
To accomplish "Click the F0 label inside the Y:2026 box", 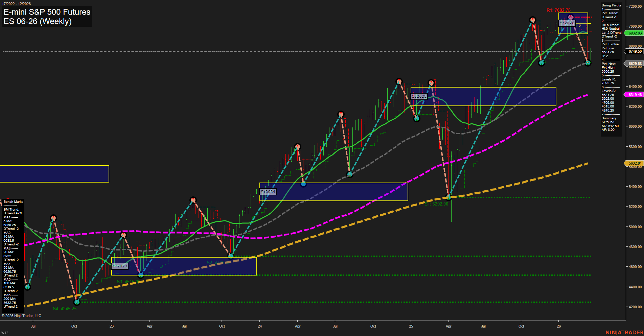I will [578, 25].
